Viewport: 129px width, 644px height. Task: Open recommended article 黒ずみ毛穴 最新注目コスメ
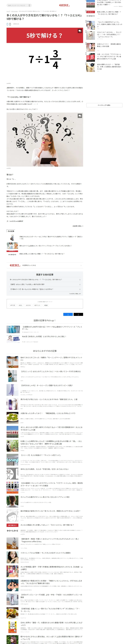point(49,399)
